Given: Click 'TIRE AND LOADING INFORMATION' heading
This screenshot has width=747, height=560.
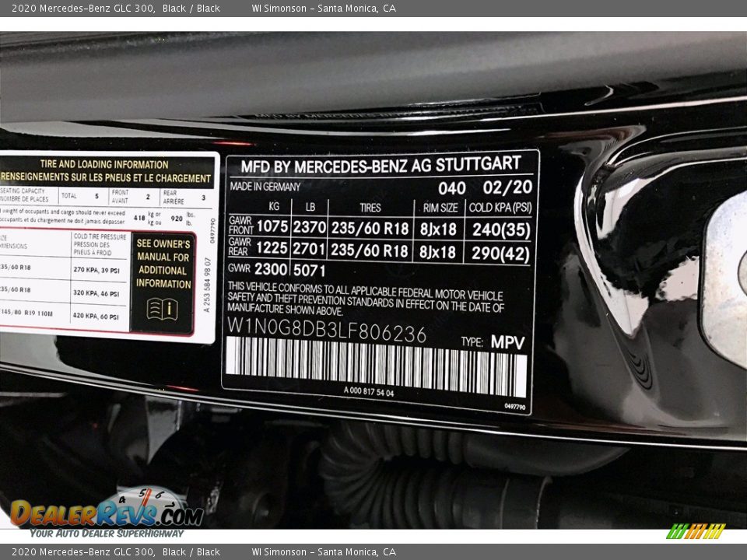Looking at the screenshot, I should [103, 164].
